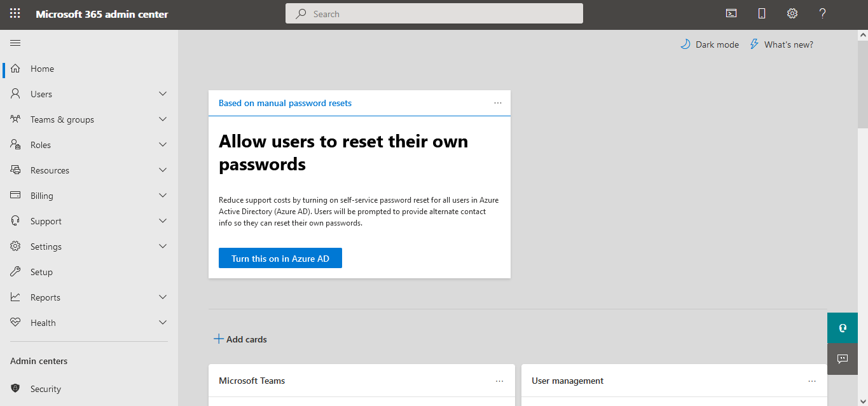Image resolution: width=868 pixels, height=406 pixels.
Task: Click the Setup wrench icon
Action: point(16,272)
